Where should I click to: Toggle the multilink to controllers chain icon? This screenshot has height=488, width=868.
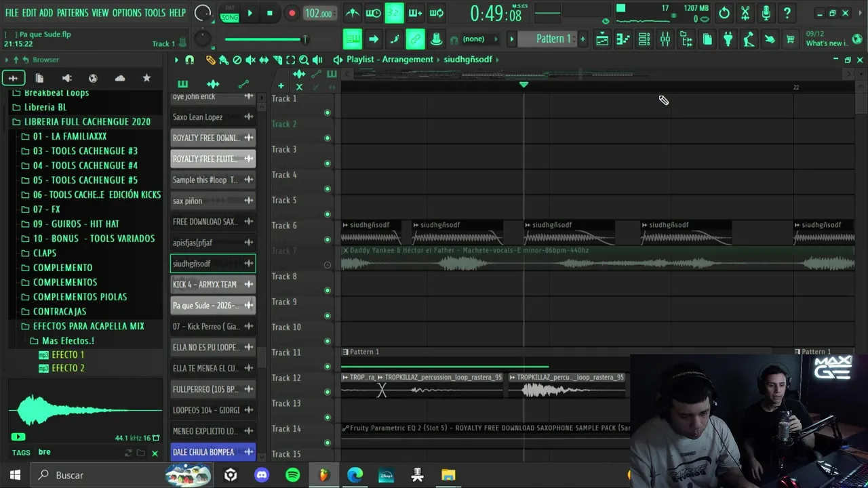click(415, 39)
